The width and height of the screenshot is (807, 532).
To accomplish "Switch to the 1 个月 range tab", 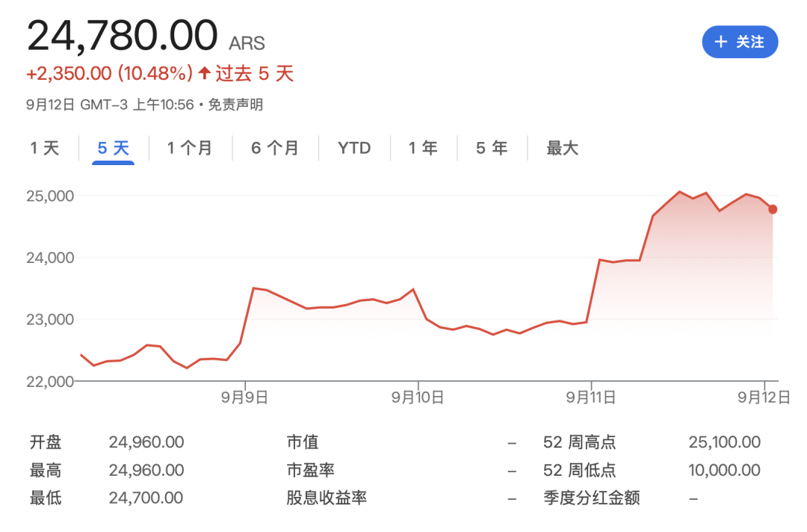I will 190,148.
